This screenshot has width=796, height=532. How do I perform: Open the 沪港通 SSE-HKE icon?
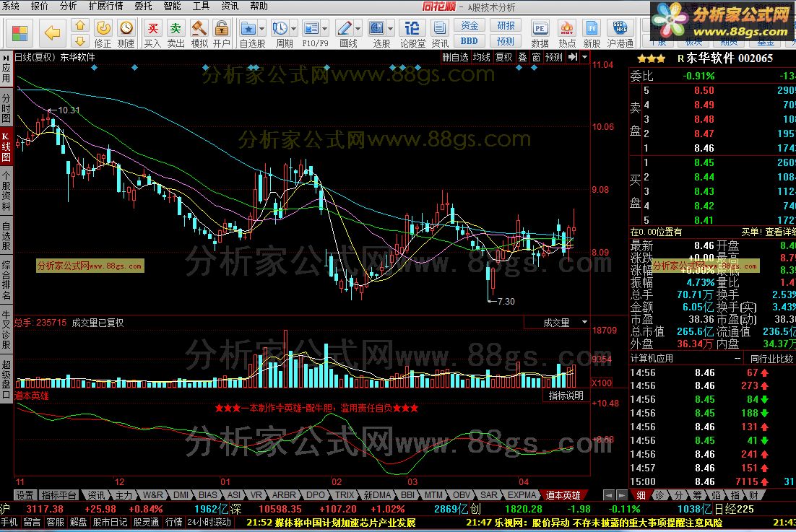coord(620,33)
